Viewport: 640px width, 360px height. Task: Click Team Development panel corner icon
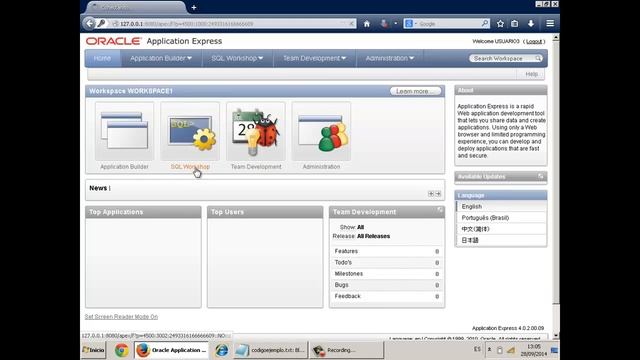click(x=440, y=210)
